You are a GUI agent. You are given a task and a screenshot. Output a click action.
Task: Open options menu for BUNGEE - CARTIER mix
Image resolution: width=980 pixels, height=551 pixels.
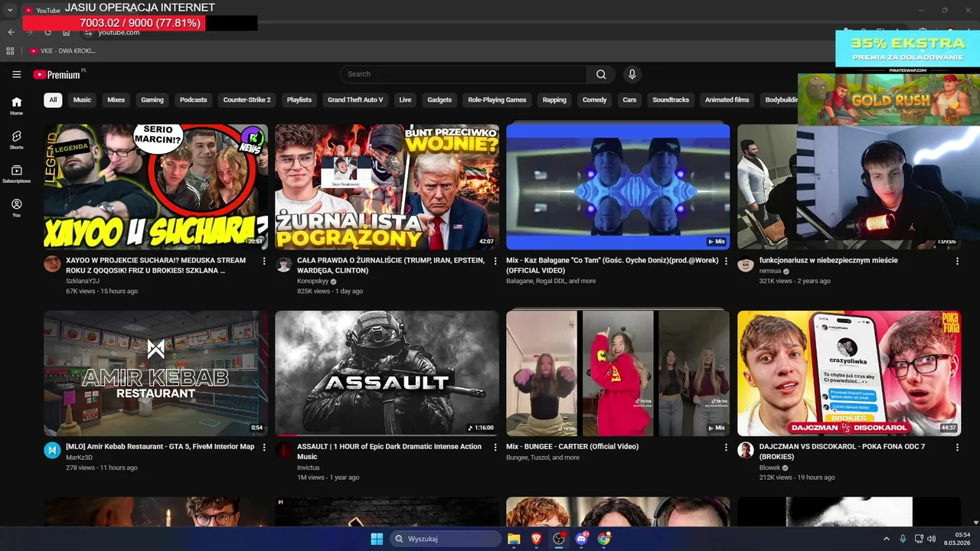[727, 447]
